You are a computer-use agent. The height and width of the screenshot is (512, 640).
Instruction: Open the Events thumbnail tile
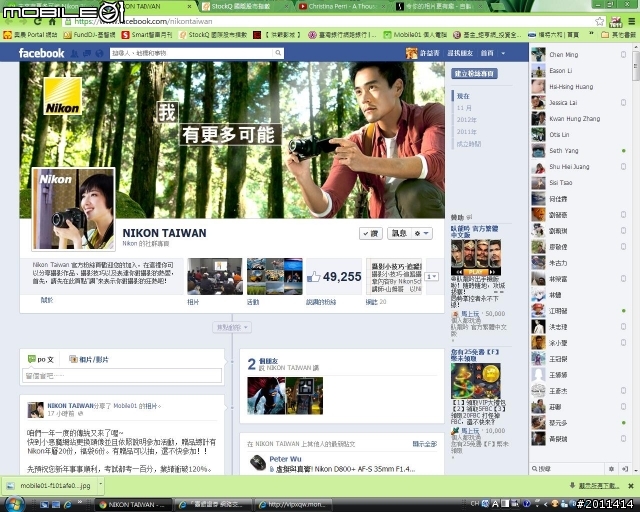[x=275, y=276]
